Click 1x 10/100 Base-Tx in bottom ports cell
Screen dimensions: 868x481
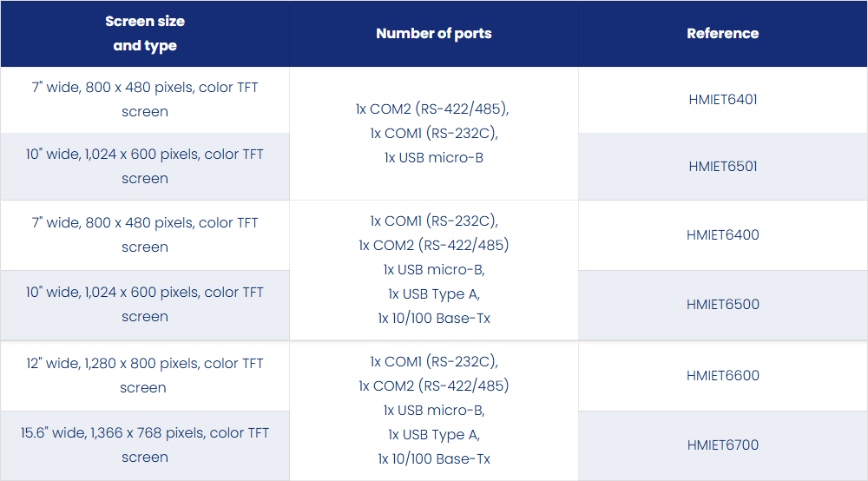tap(433, 458)
